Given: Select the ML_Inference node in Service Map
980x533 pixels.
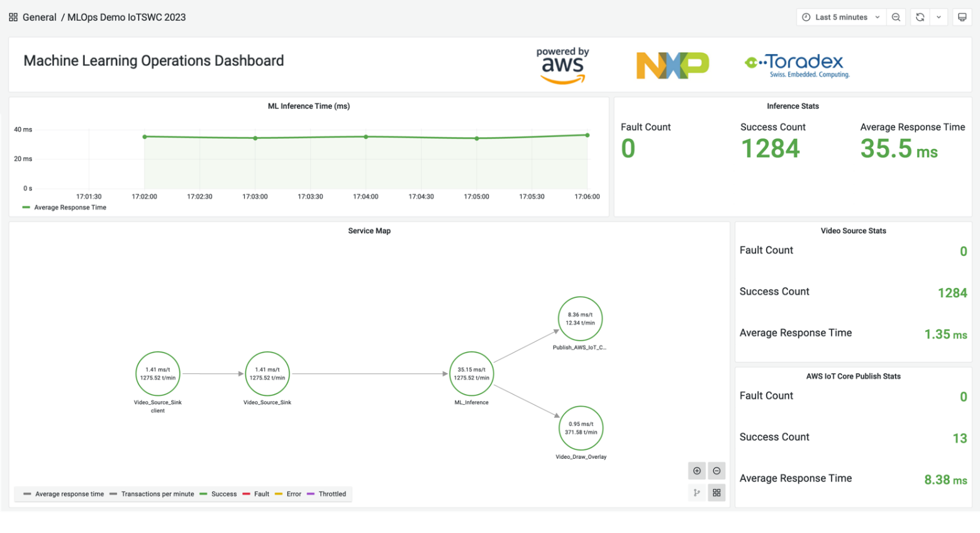Looking at the screenshot, I should (471, 373).
